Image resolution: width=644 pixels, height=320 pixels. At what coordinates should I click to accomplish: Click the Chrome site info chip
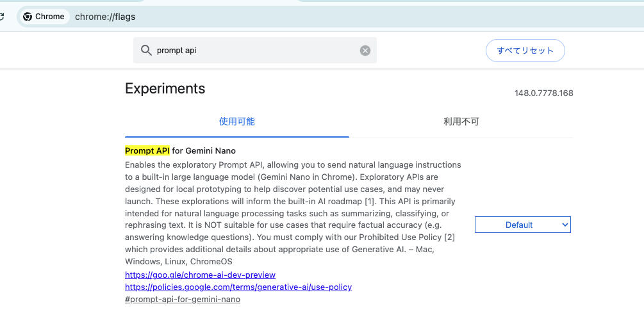coord(44,17)
